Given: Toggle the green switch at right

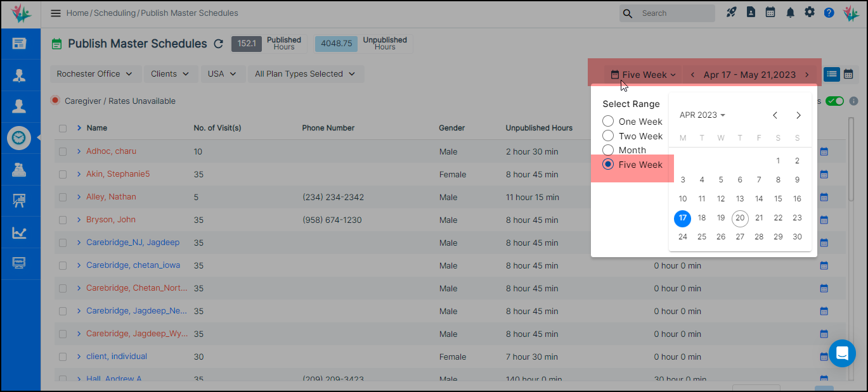Looking at the screenshot, I should 834,101.
